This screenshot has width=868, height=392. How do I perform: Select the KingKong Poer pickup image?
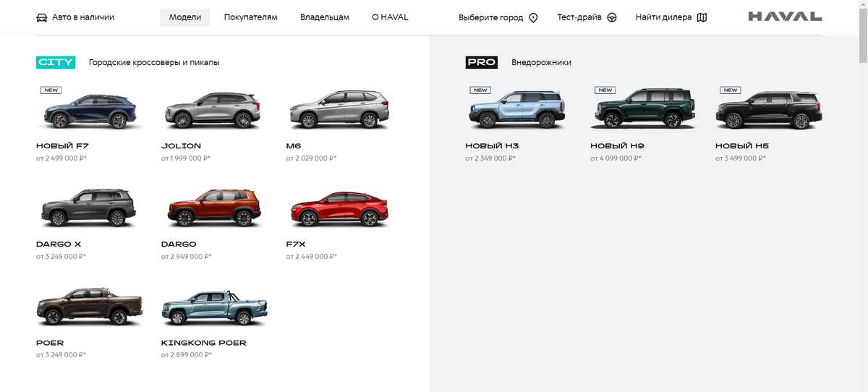click(215, 307)
